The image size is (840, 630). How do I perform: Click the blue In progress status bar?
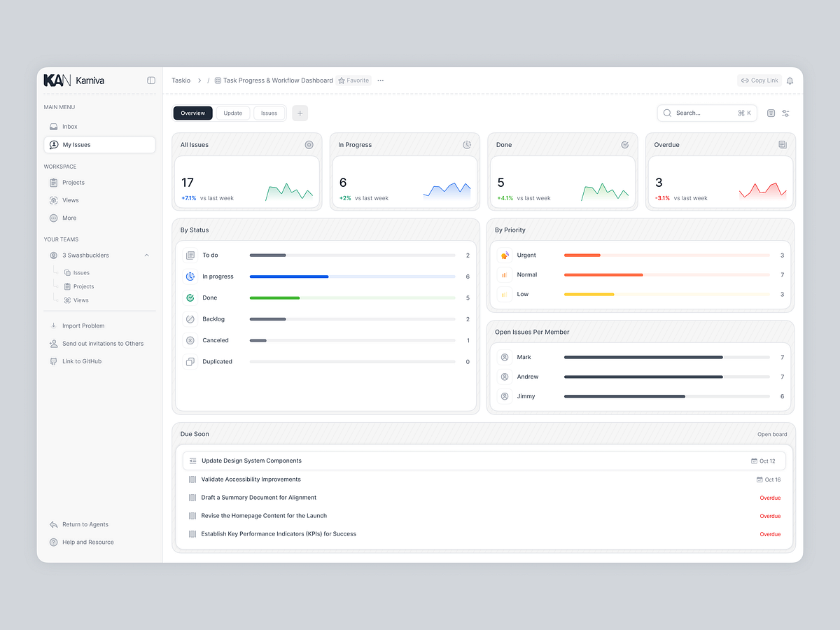(289, 276)
